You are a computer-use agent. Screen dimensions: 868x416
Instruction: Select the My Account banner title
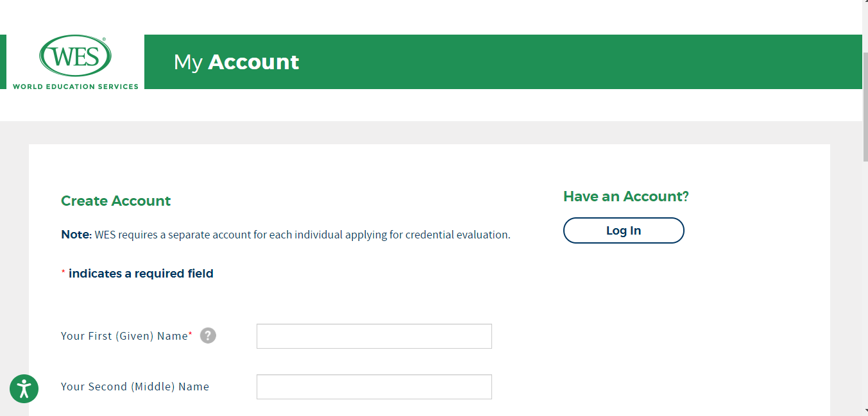click(236, 62)
